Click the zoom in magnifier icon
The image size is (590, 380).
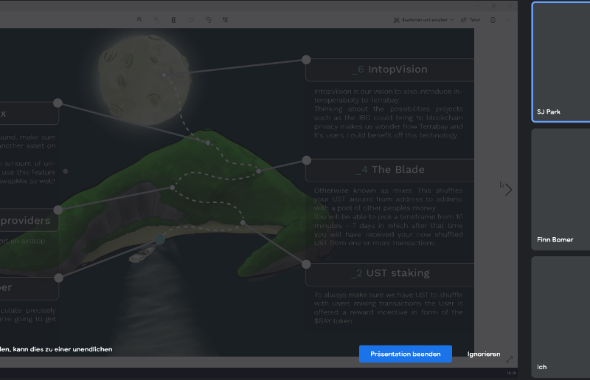[139, 20]
